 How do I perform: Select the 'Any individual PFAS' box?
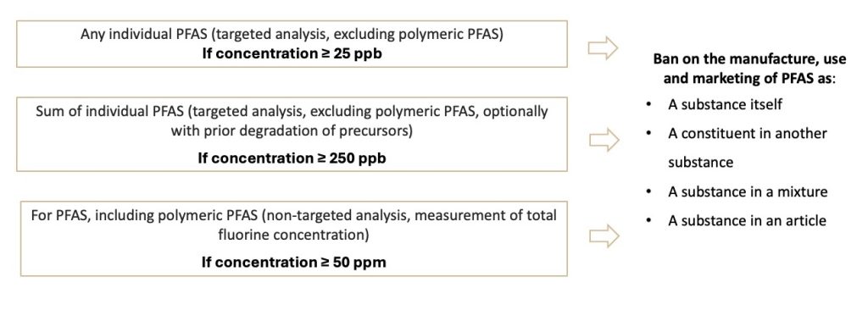point(292,44)
